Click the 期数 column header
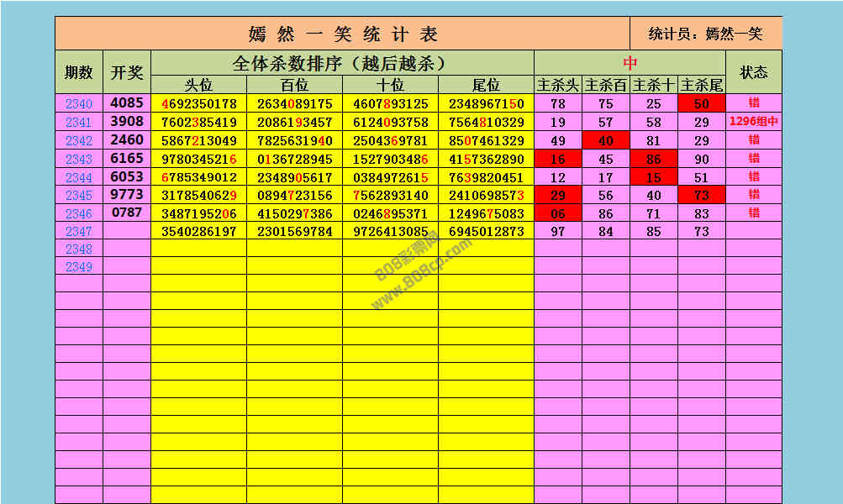Viewport: 843px width, 504px height. [79, 72]
